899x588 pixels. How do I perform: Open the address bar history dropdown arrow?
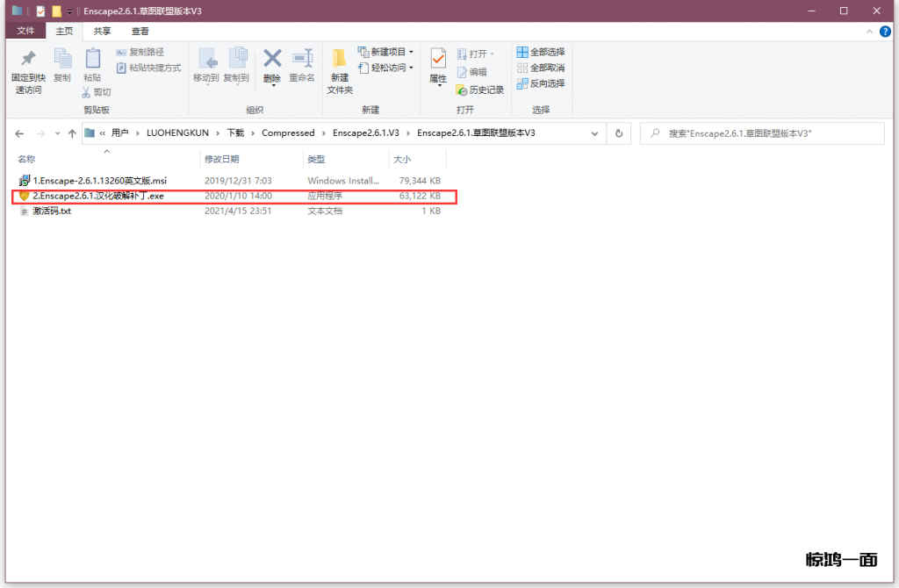click(594, 133)
